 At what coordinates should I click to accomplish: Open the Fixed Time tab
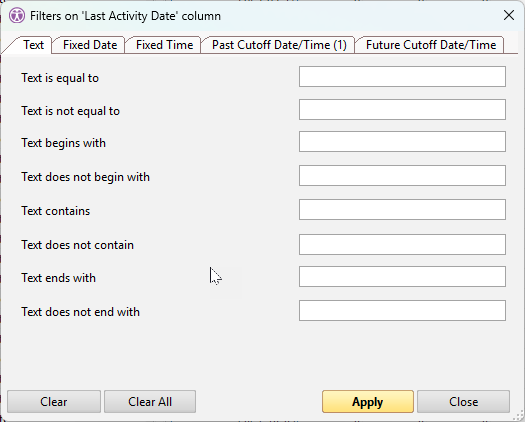tap(164, 45)
